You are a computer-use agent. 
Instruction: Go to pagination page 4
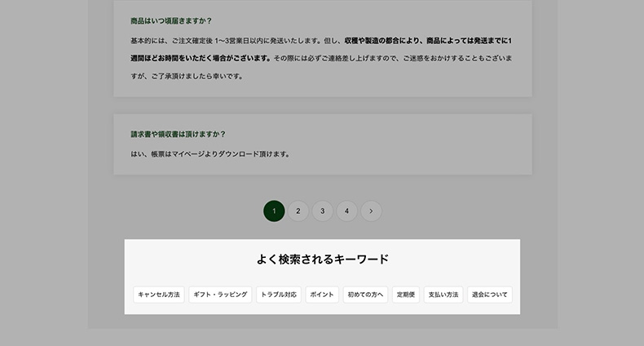pyautogui.click(x=346, y=211)
